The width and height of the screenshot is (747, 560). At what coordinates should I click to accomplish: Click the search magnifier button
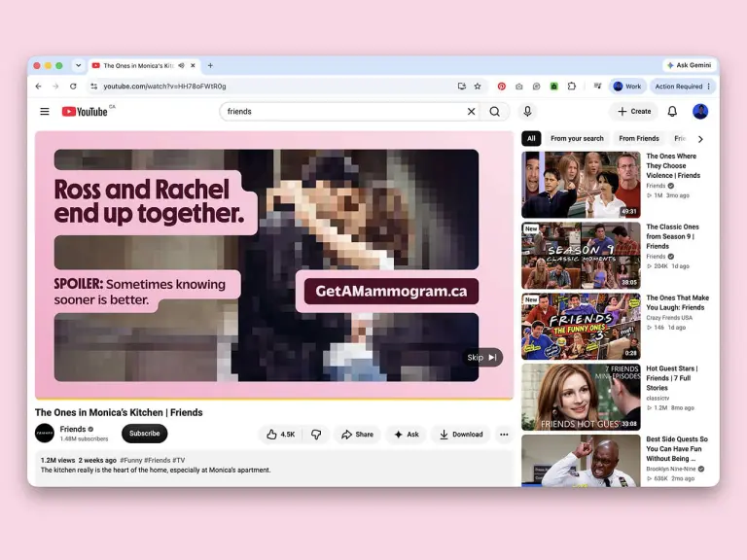[x=495, y=112]
